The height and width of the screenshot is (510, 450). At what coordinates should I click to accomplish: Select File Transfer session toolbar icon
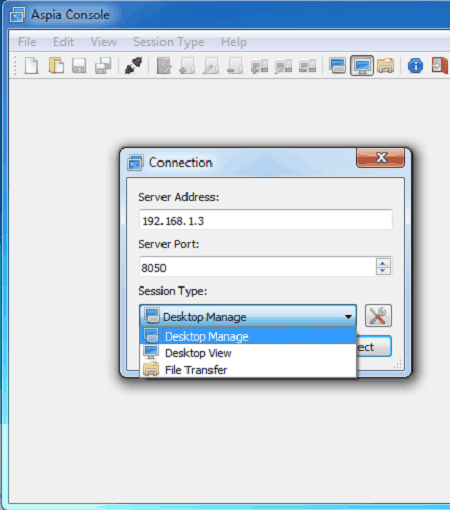(x=386, y=66)
